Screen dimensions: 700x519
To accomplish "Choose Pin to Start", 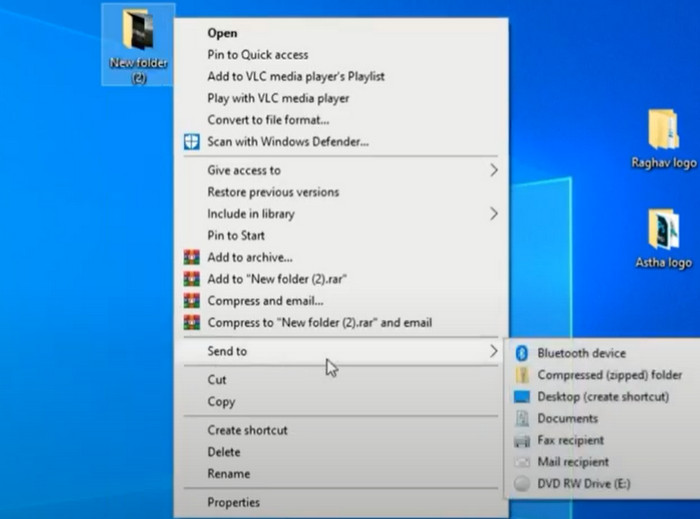I will [341, 235].
